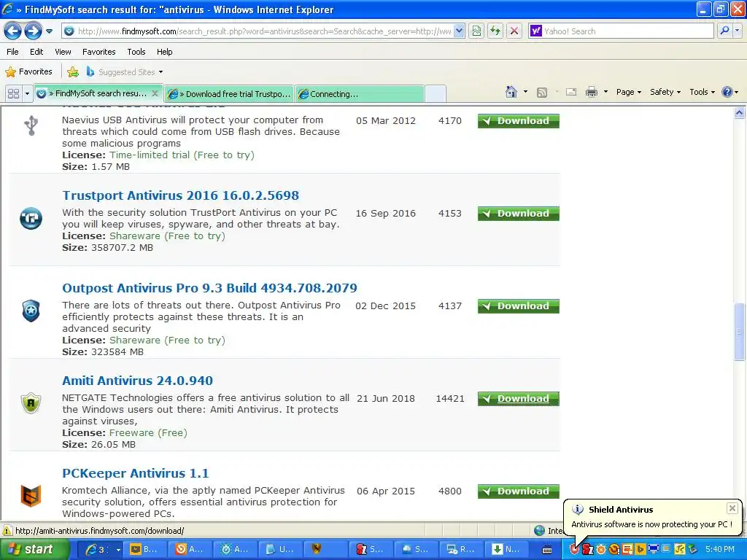Image resolution: width=747 pixels, height=560 pixels.
Task: Click the magnifier search button
Action: coord(724,31)
